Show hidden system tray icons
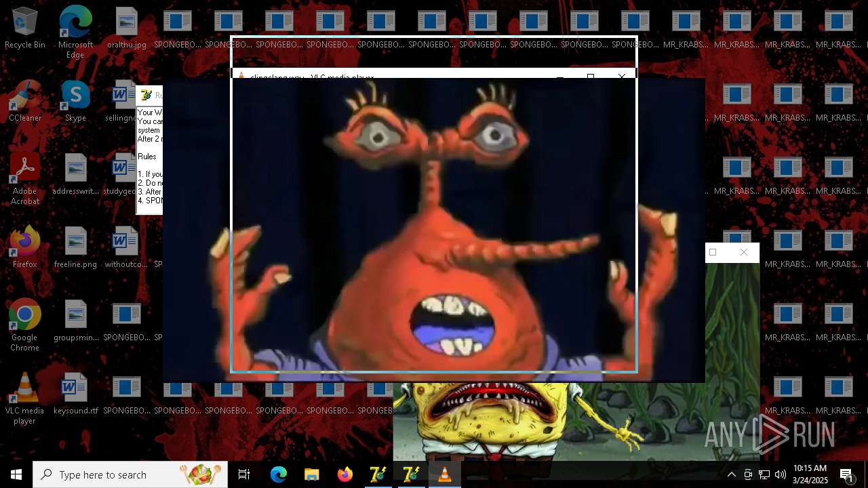 pyautogui.click(x=731, y=474)
